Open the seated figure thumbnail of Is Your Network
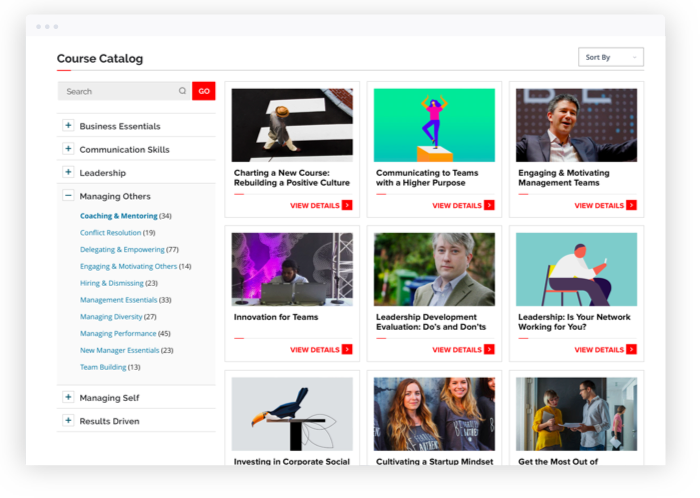 pyautogui.click(x=576, y=269)
